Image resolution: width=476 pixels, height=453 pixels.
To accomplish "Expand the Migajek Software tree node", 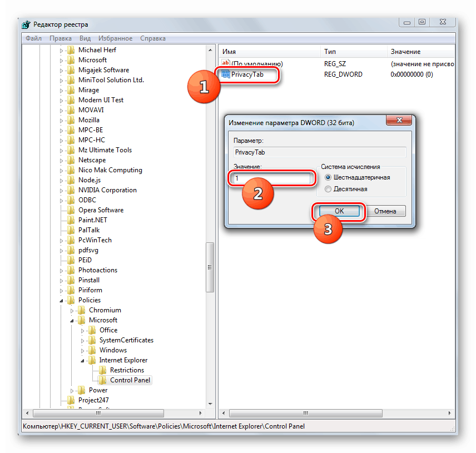I will [x=61, y=71].
